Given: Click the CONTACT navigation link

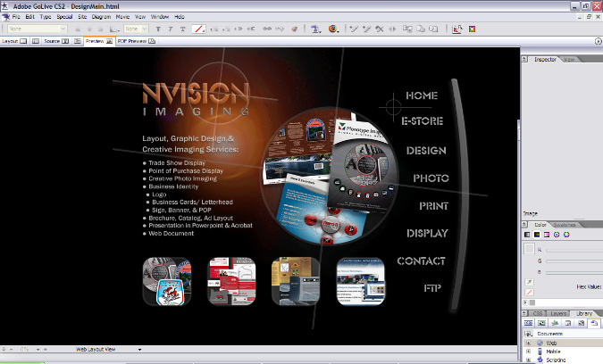Looking at the screenshot, I should coord(421,261).
